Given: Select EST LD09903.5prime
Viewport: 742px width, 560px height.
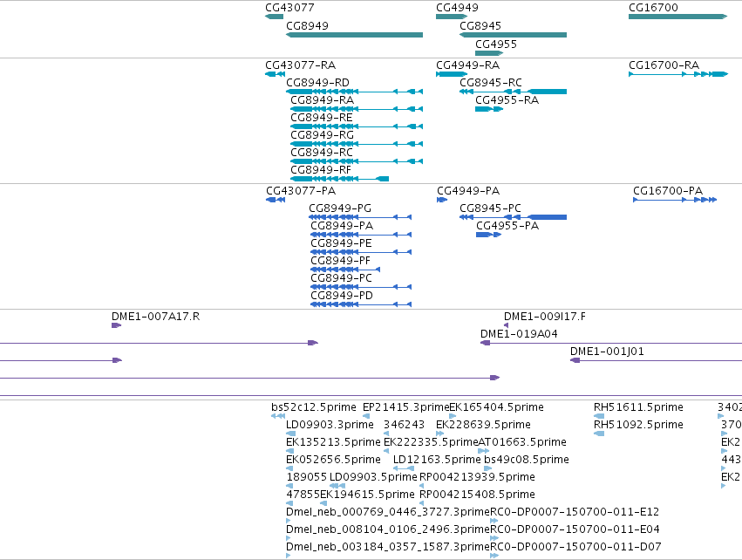Looking at the screenshot, I should [373, 476].
